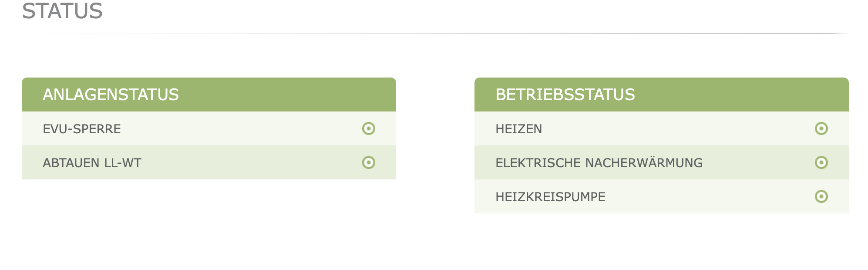Click the EVU-SPERRE row label

coord(82,129)
